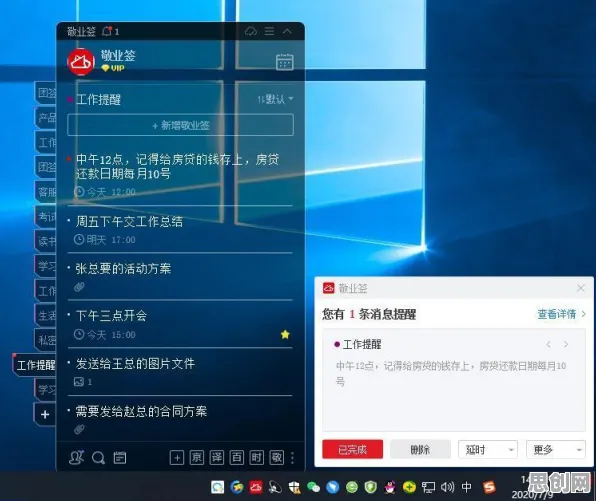Image resolution: width=596 pixels, height=501 pixels.
Task: Click the volume speaker tray icon
Action: tap(447, 487)
